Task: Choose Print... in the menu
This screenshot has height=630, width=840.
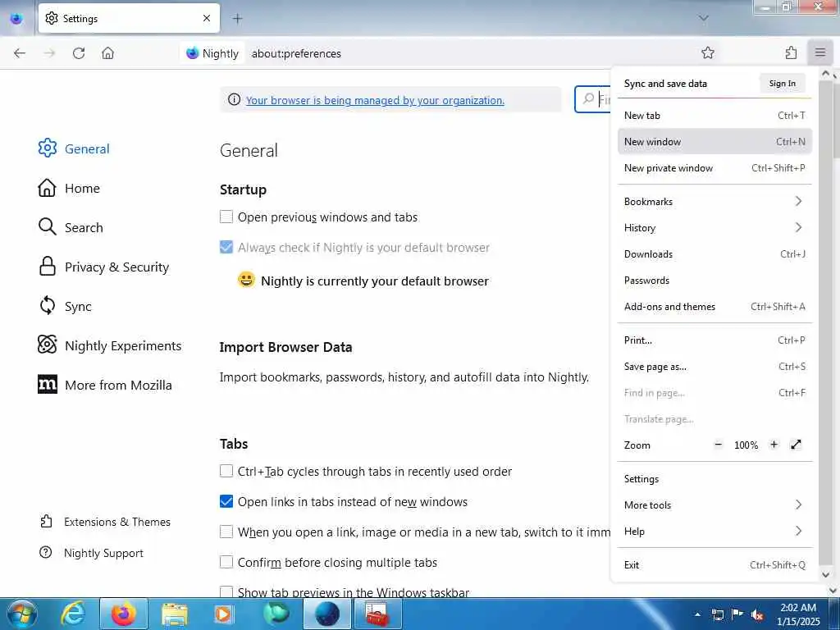Action: click(714, 340)
